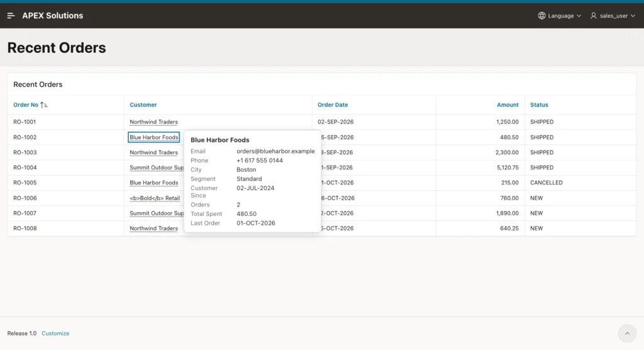Image resolution: width=644 pixels, height=350 pixels.
Task: Click the APEX Solutions app title
Action: click(x=53, y=16)
